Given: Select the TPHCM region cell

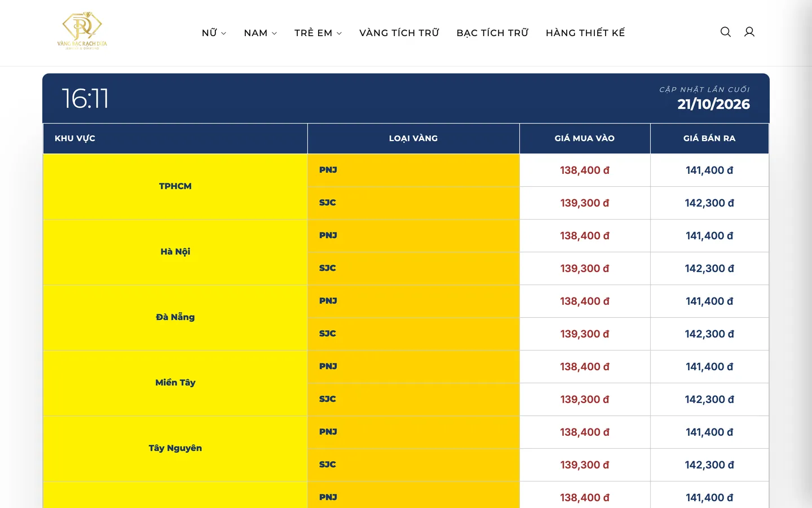Looking at the screenshot, I should click(175, 186).
